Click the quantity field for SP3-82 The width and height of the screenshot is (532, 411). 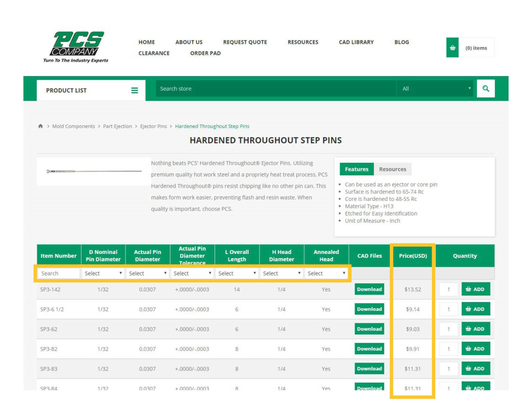448,349
